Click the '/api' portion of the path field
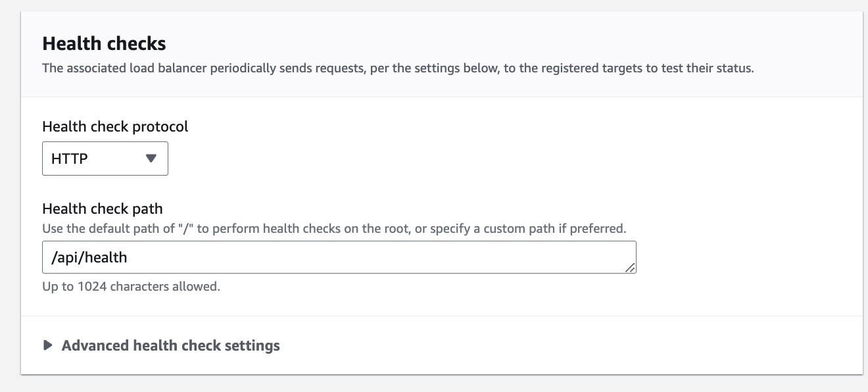Image resolution: width=868 pixels, height=392 pixels. point(66,257)
